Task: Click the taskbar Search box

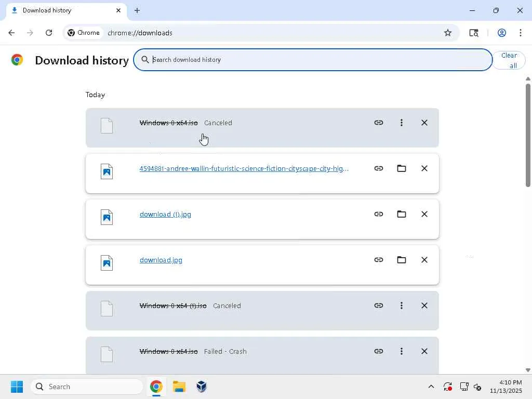Action: 87,387
